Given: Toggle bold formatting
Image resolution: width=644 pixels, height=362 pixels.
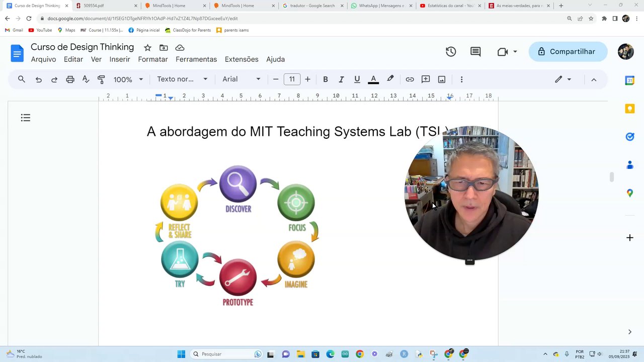Looking at the screenshot, I should (326, 79).
